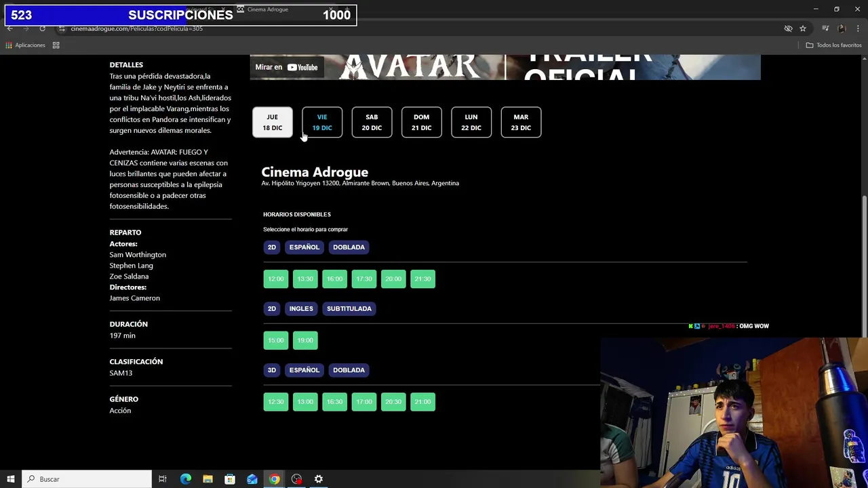Click the Cinema Adrogue heading
The height and width of the screenshot is (488, 868).
[x=315, y=172]
